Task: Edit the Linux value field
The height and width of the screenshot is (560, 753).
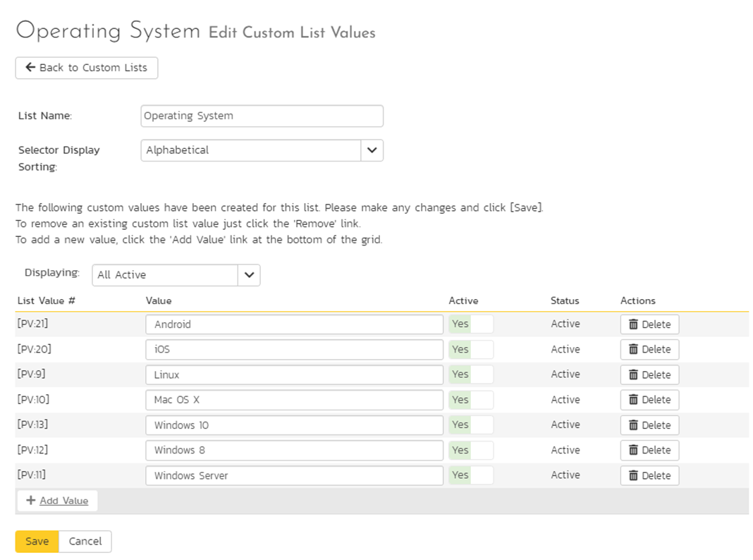Action: pos(295,375)
